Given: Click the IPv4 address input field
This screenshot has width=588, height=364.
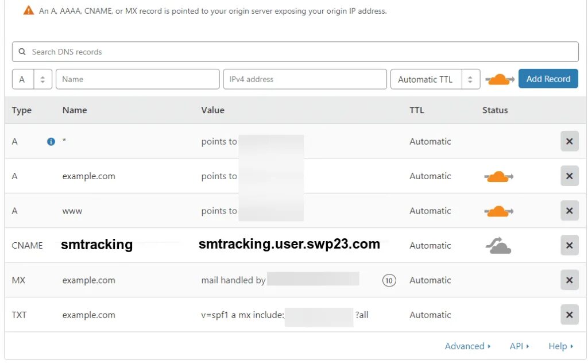Looking at the screenshot, I should click(305, 79).
